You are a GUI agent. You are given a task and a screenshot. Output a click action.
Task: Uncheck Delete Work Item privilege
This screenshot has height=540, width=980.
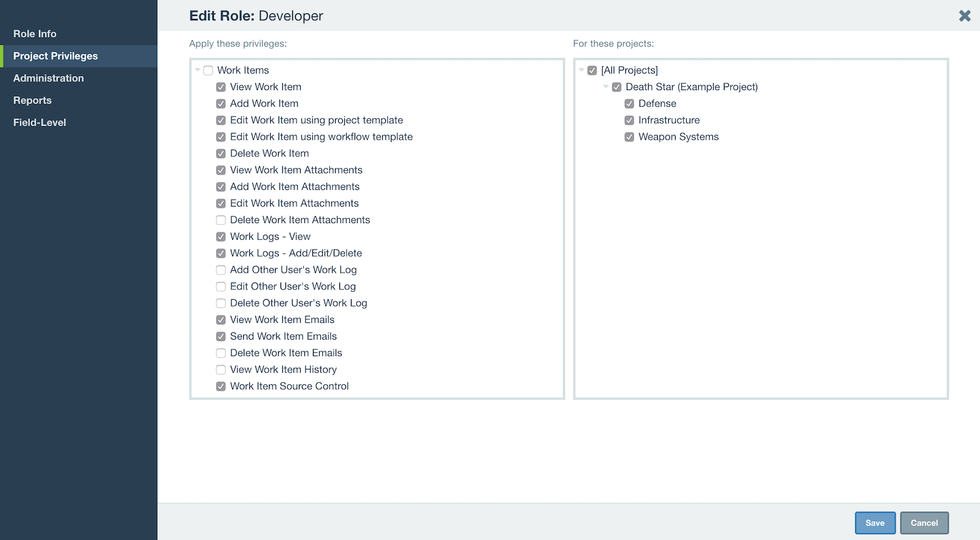(221, 153)
